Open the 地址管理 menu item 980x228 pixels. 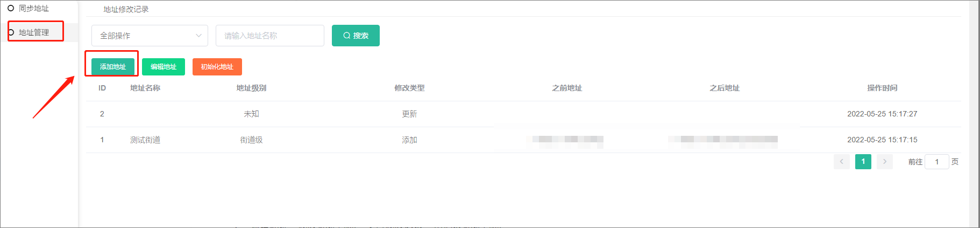34,32
